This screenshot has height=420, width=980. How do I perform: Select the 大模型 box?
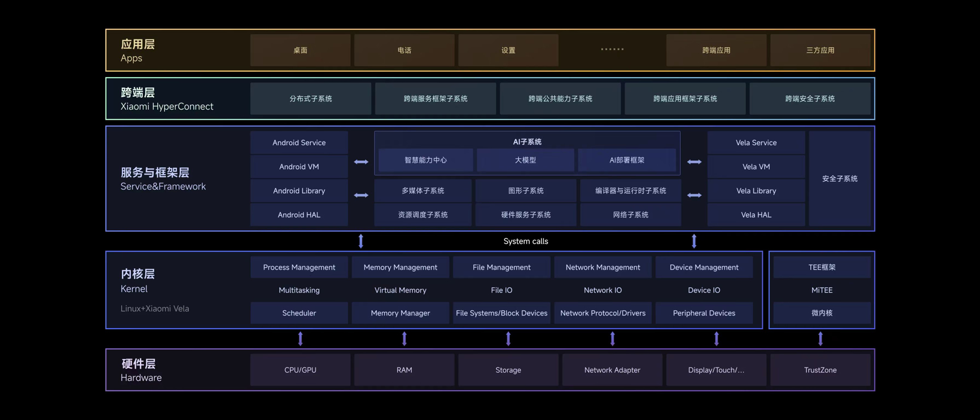pos(525,160)
